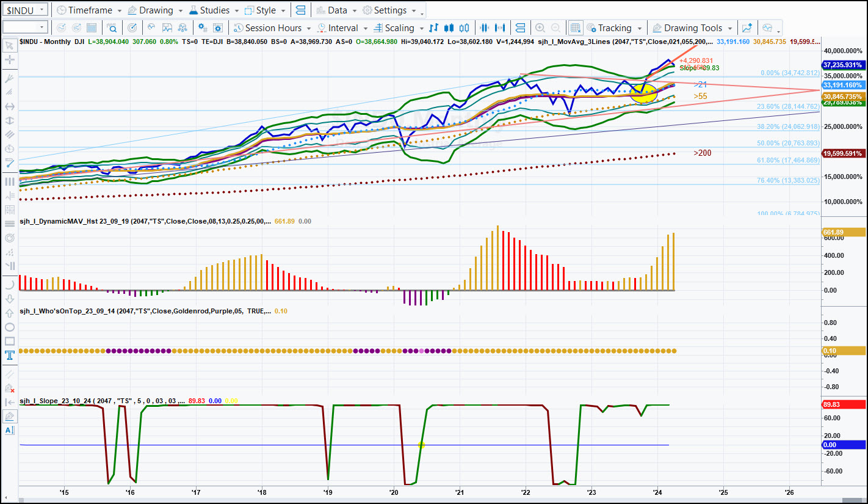
Task: Click the light blue 33,191.160% price label
Action: tap(843, 85)
